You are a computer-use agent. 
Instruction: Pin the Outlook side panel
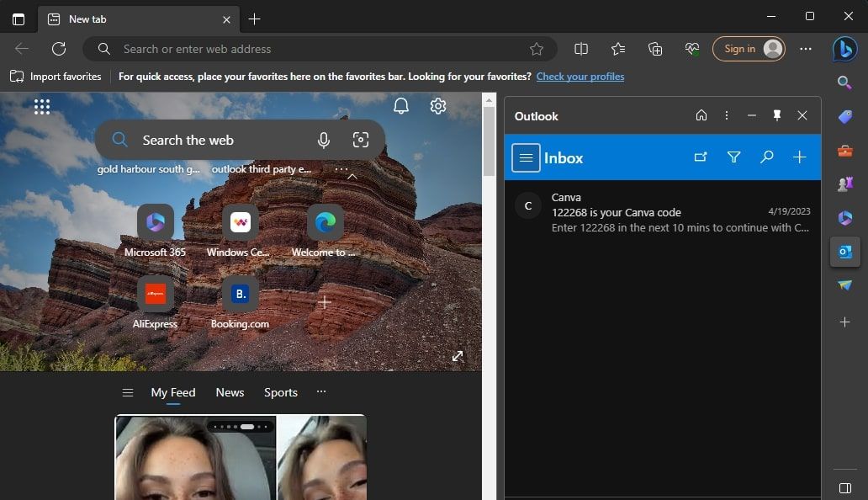(776, 115)
